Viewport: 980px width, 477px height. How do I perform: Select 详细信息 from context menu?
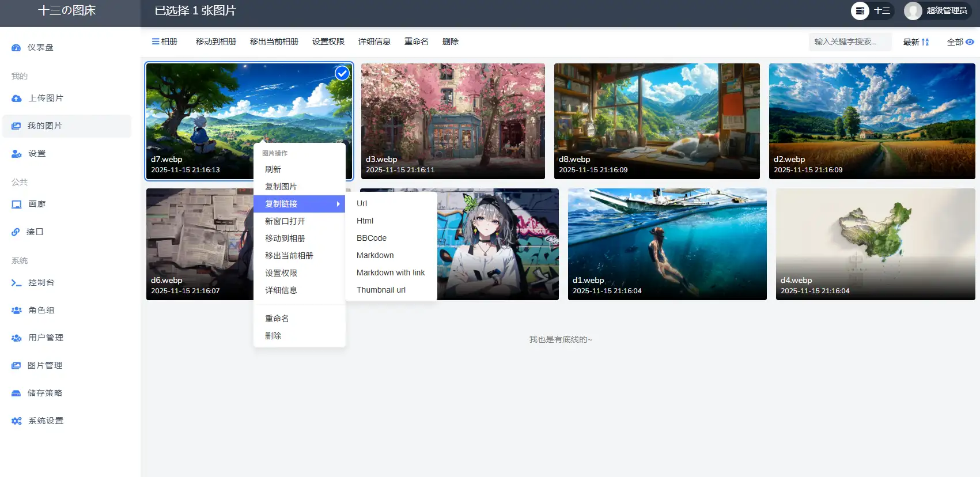[x=300, y=290]
